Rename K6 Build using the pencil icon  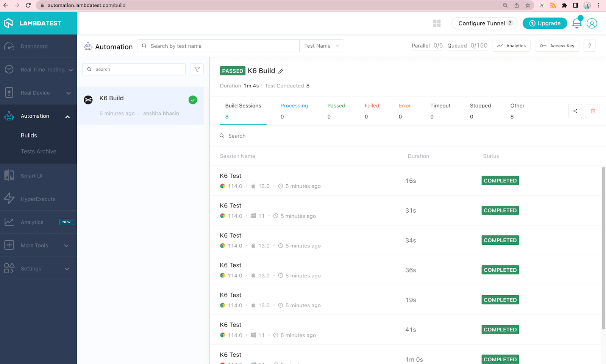tap(281, 71)
